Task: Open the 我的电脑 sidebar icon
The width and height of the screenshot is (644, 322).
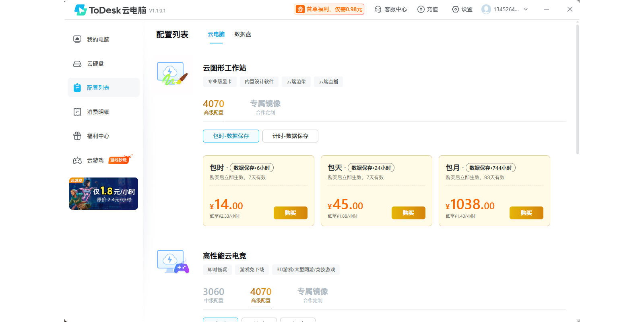Action: 77,39
